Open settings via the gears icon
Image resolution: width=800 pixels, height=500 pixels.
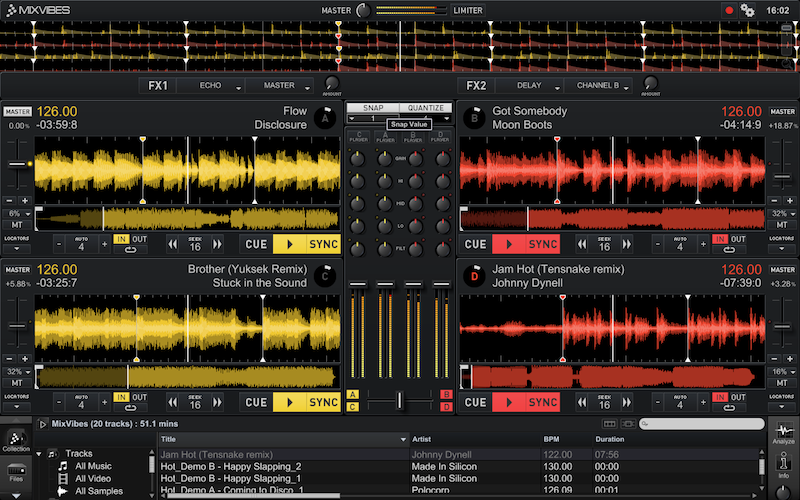[747, 10]
